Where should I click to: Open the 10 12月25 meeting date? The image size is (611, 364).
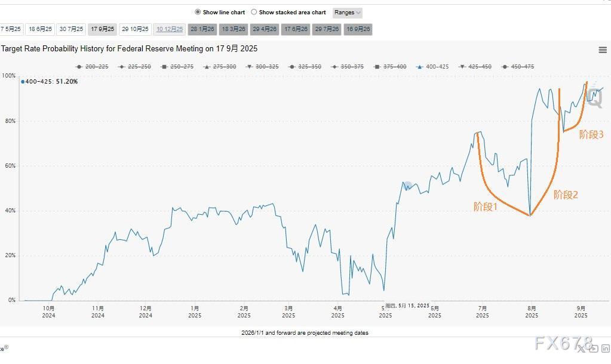(170, 29)
